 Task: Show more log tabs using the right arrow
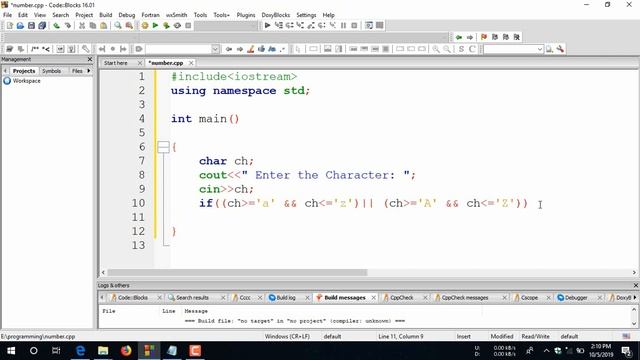(x=634, y=298)
